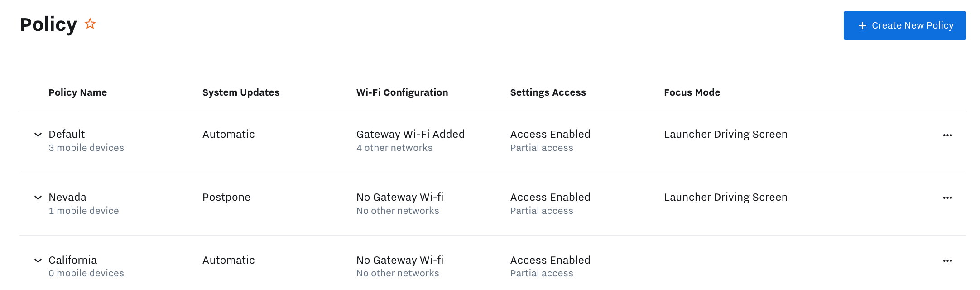This screenshot has width=980, height=290.
Task: Click the Policy Name column header
Action: (77, 92)
